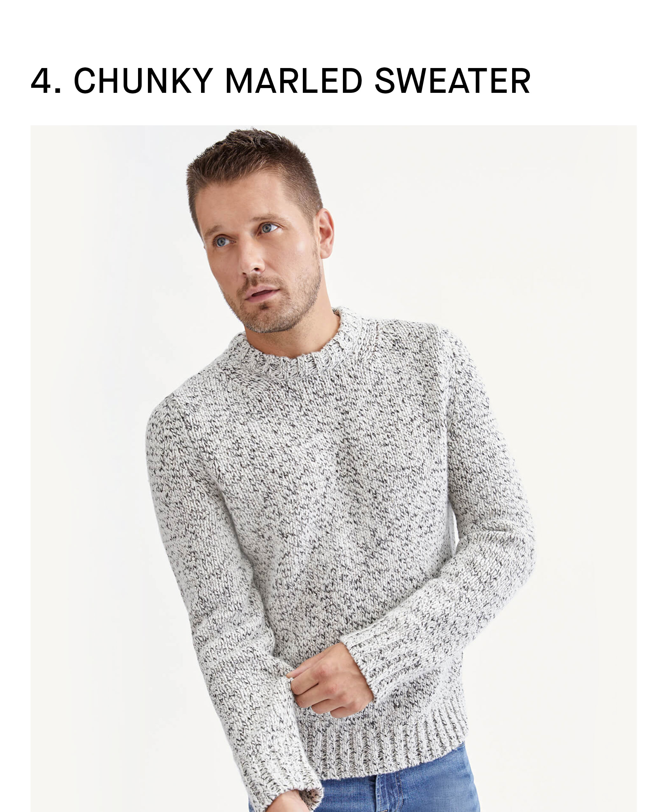
Task: Click the number "4." in the heading
Action: click(46, 81)
